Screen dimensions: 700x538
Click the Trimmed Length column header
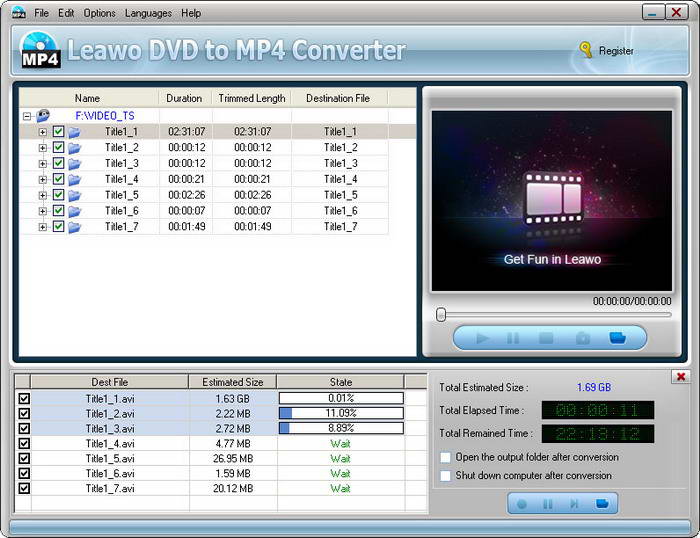point(252,98)
